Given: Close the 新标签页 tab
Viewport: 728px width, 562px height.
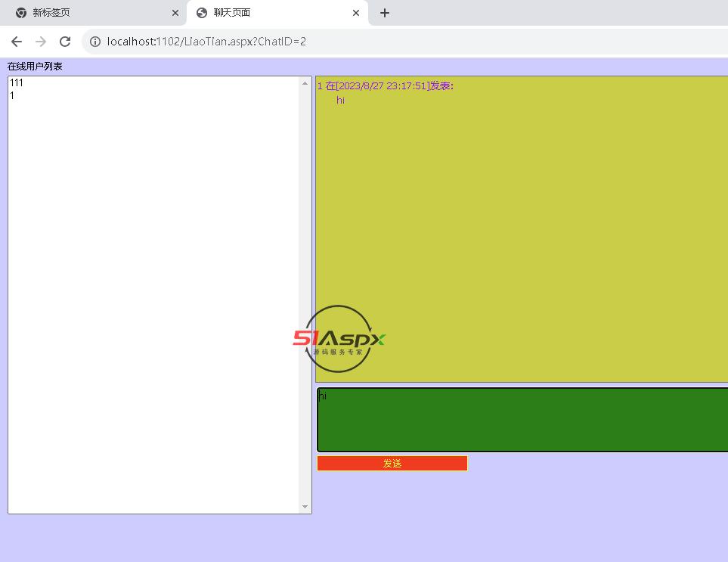Looking at the screenshot, I should pos(175,13).
